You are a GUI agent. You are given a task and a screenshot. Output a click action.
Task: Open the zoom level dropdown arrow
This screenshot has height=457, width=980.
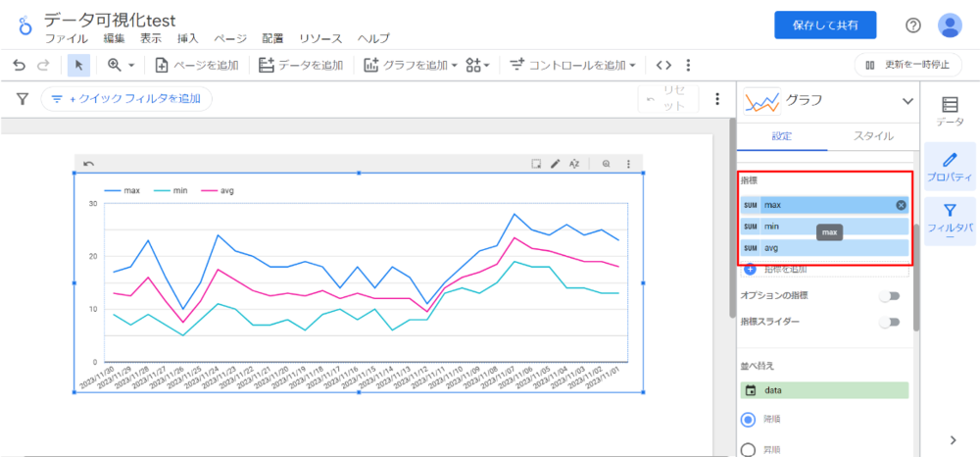pyautogui.click(x=131, y=65)
